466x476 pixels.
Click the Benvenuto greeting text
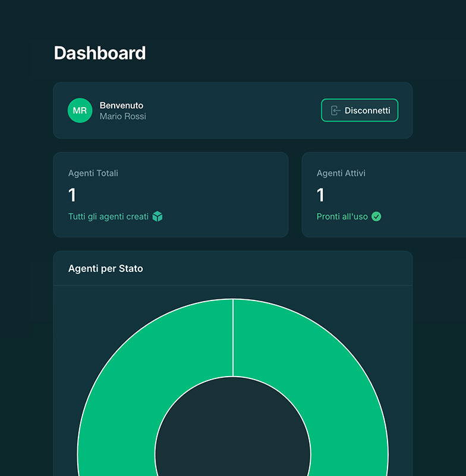pos(121,105)
